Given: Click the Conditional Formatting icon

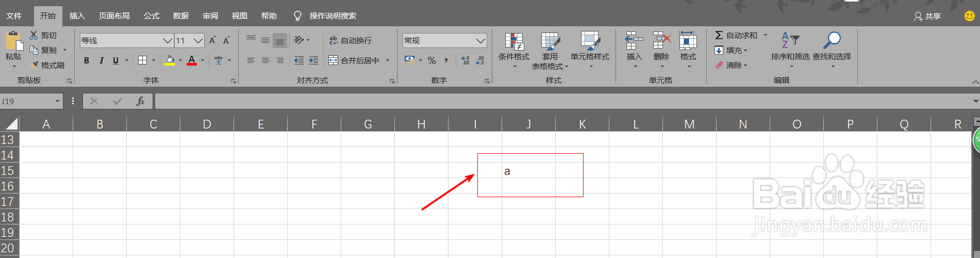Looking at the screenshot, I should (x=513, y=41).
